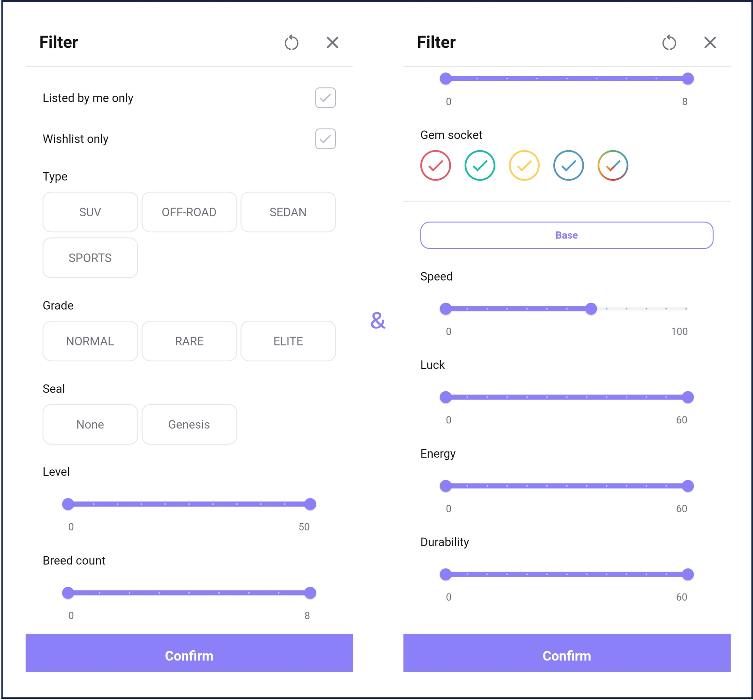Screen dimensions: 753x700
Task: Enable the Listed by me only checkbox
Action: pos(325,98)
